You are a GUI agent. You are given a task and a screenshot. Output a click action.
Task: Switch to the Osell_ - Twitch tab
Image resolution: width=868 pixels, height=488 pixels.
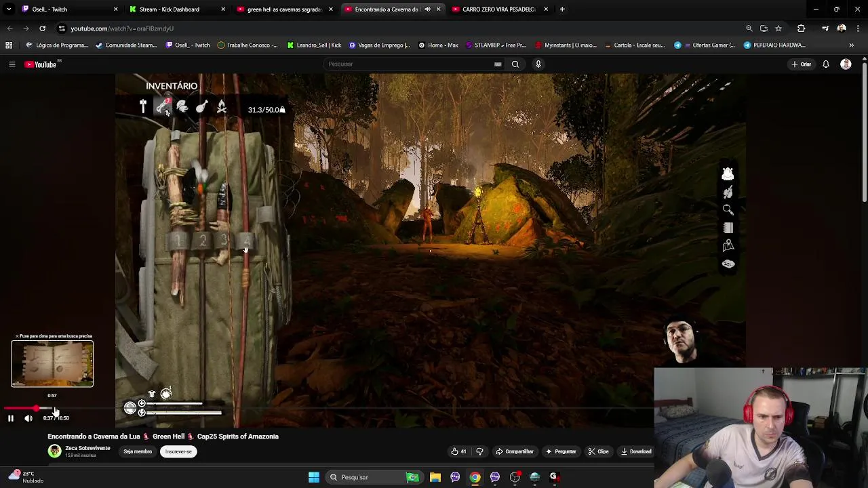tap(68, 9)
